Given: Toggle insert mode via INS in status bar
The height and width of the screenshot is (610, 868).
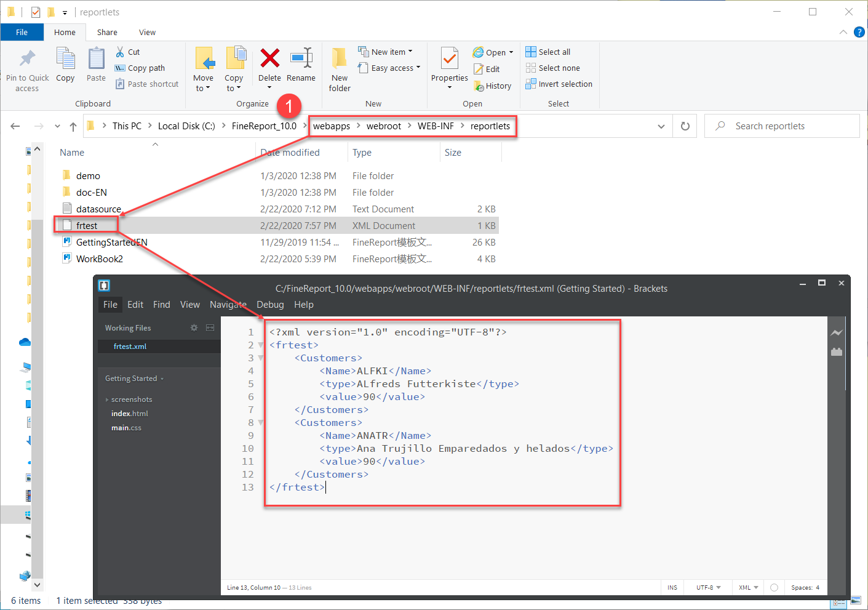Looking at the screenshot, I should point(672,587).
